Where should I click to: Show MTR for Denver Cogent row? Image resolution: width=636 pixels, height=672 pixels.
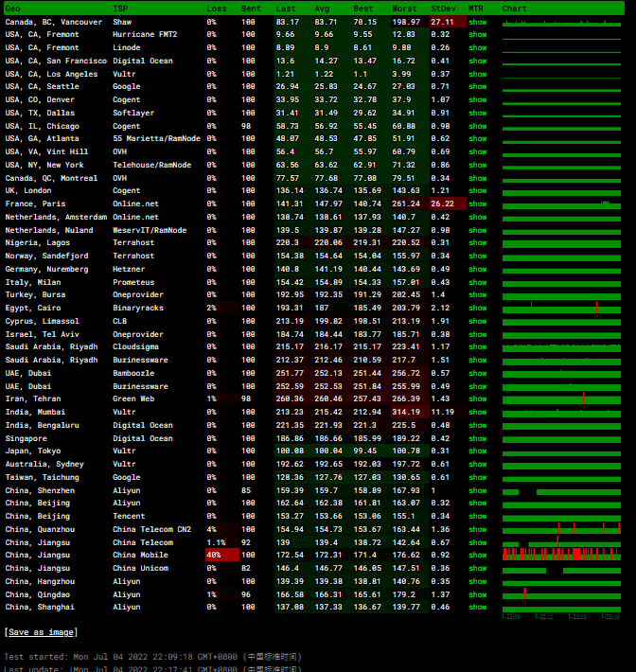point(477,100)
